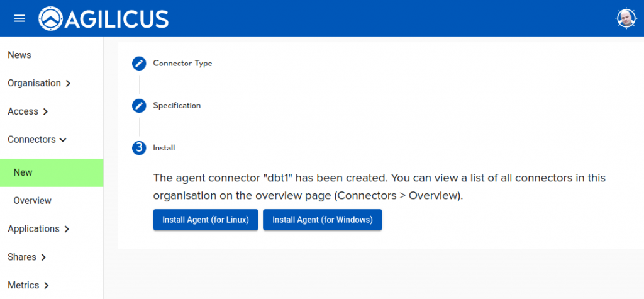Open the hamburger navigation menu
The height and width of the screenshot is (299, 644).
tap(19, 18)
